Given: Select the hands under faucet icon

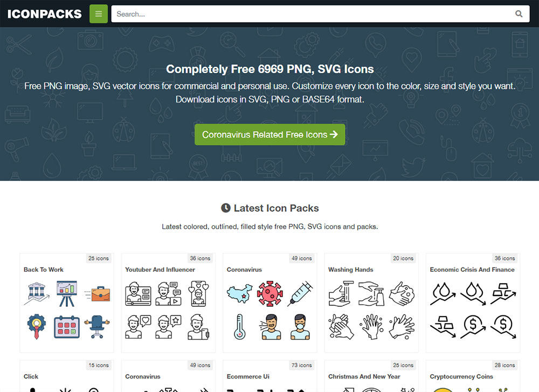Looking at the screenshot, I should (341, 294).
